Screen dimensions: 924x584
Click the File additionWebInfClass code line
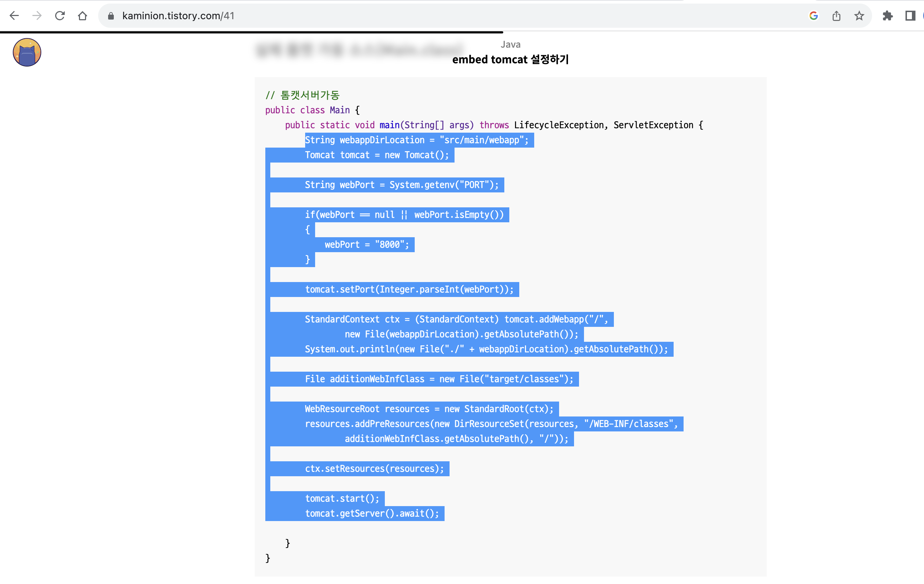[x=439, y=379]
